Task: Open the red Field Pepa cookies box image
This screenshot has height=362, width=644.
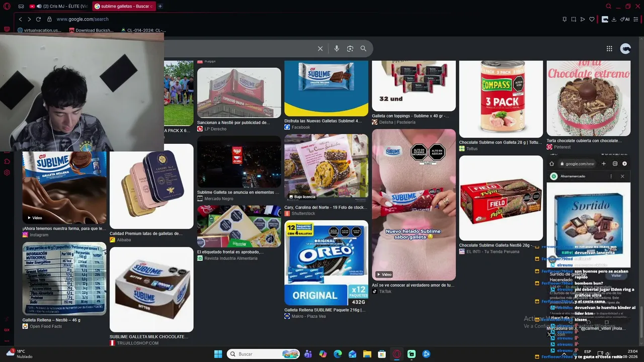Action: tap(501, 198)
